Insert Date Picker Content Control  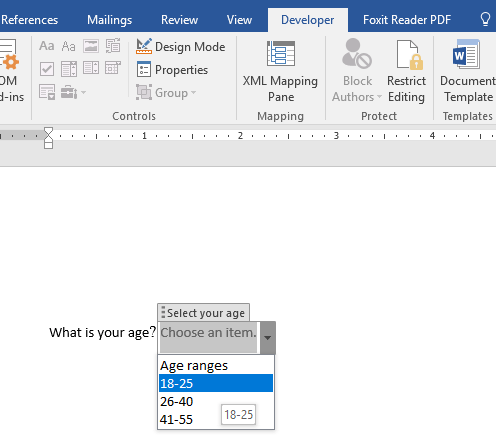[113, 68]
